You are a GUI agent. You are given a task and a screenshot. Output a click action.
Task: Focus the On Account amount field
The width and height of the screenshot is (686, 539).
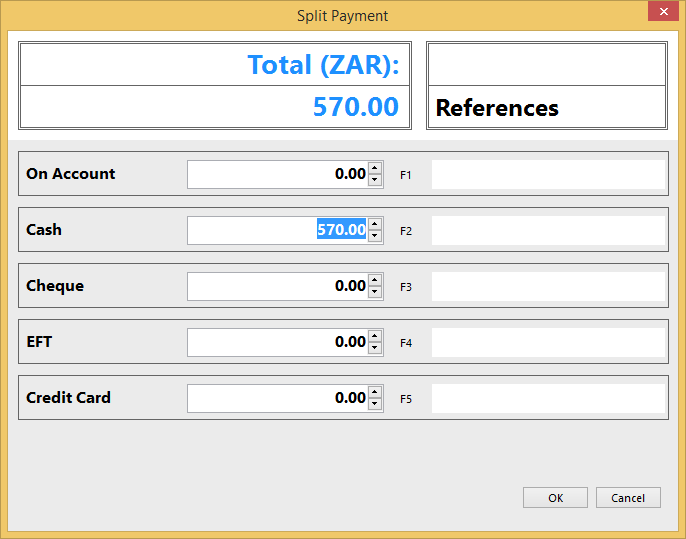point(277,174)
